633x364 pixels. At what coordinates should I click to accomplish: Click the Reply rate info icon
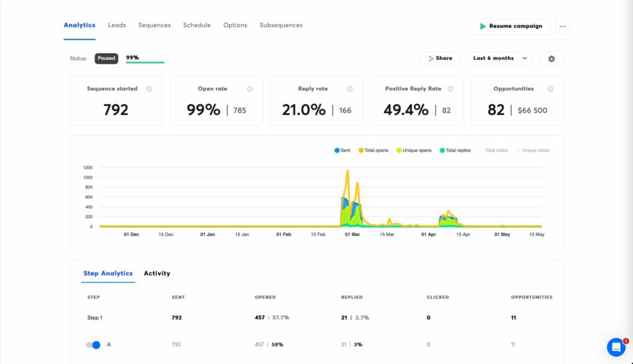click(350, 88)
